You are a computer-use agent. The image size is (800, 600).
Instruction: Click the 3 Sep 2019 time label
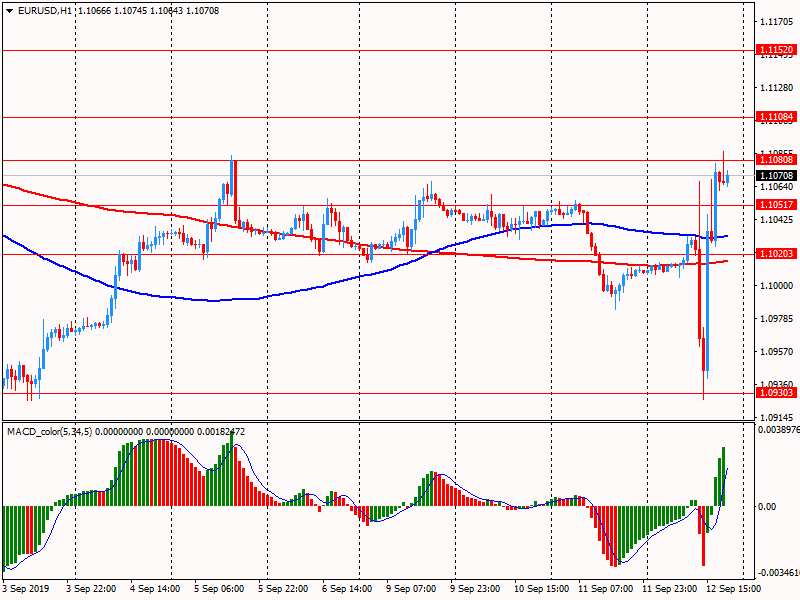pyautogui.click(x=26, y=589)
